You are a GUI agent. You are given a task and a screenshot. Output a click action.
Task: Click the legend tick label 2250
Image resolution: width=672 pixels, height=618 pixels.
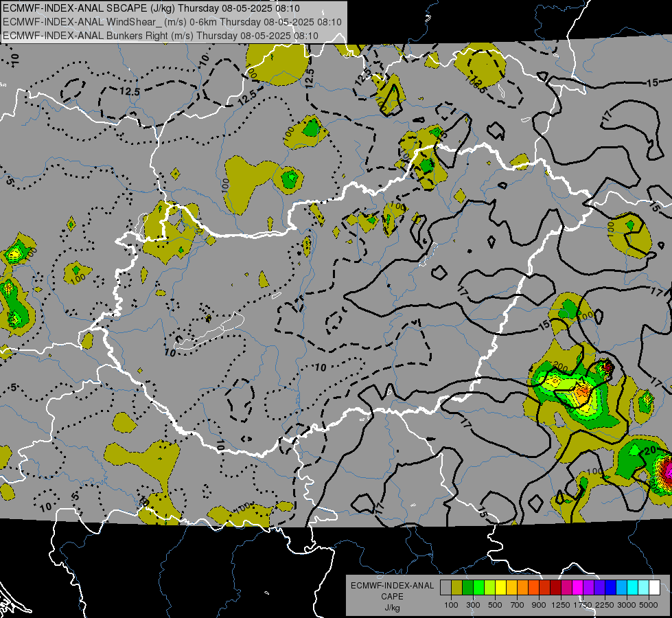(605, 605)
